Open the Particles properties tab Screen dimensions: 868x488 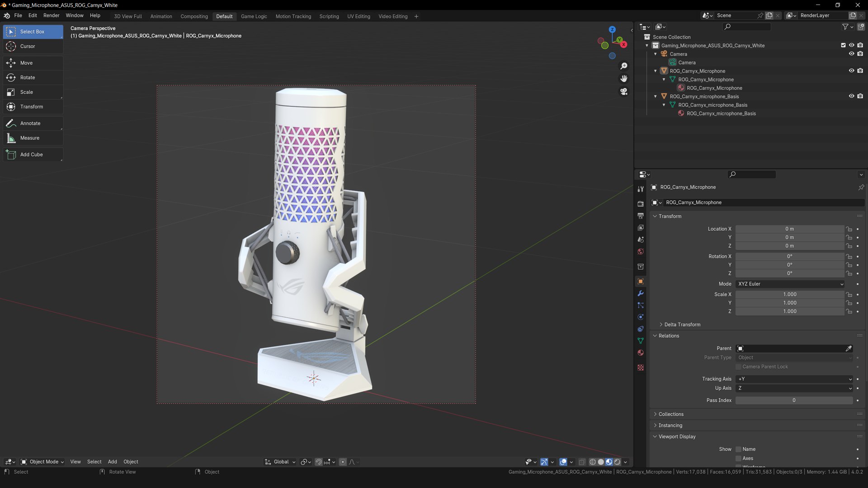(641, 305)
